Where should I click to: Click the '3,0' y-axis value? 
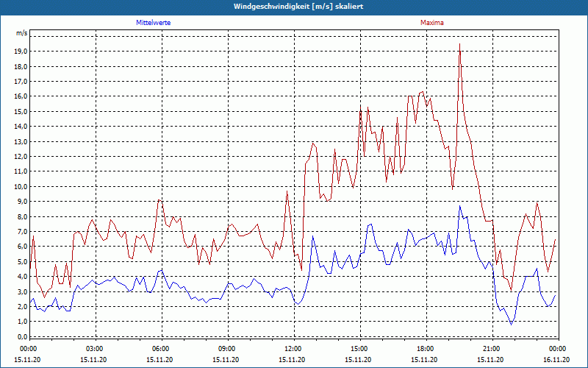(x=23, y=291)
